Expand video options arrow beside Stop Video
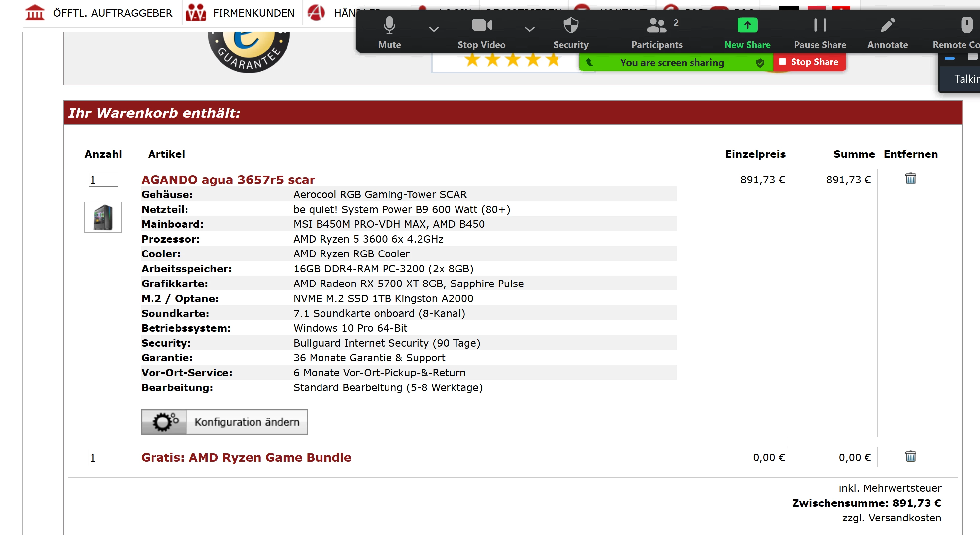This screenshot has width=980, height=535. [x=529, y=29]
